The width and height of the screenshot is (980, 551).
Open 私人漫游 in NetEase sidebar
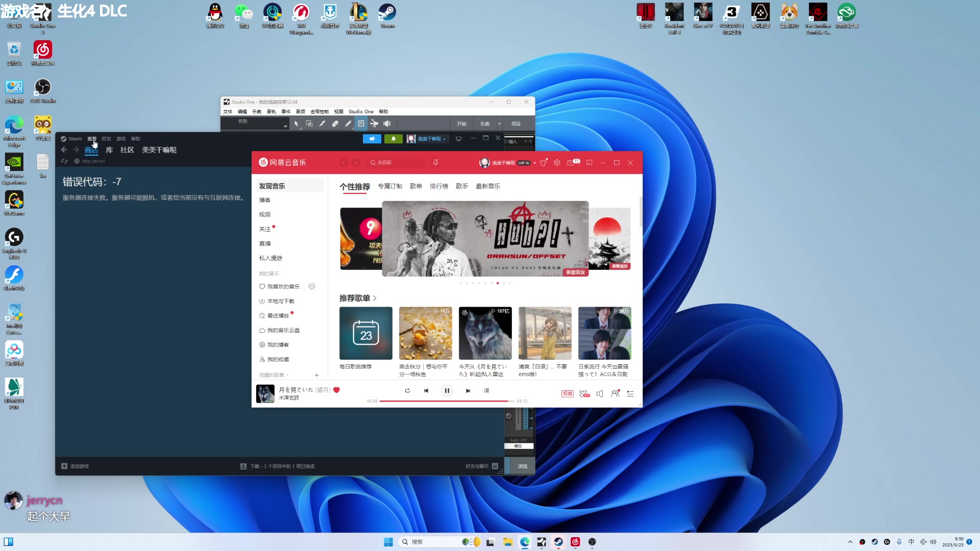[271, 258]
